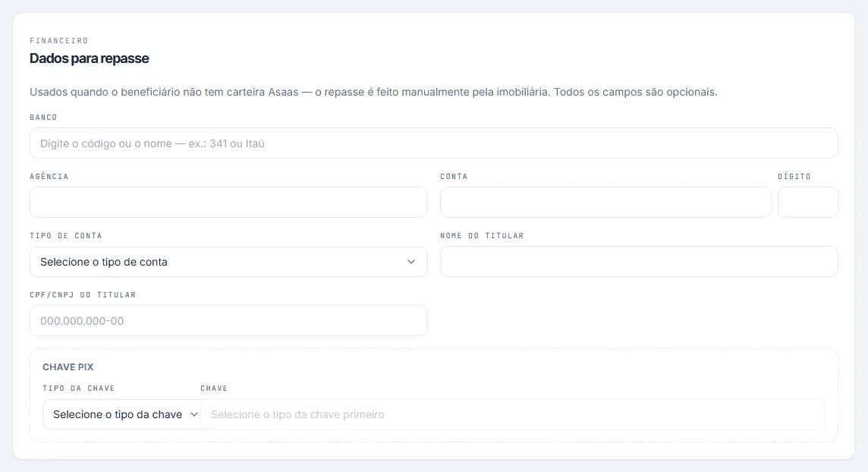This screenshot has width=868, height=472.
Task: Select the Dígito input box
Action: [807, 202]
